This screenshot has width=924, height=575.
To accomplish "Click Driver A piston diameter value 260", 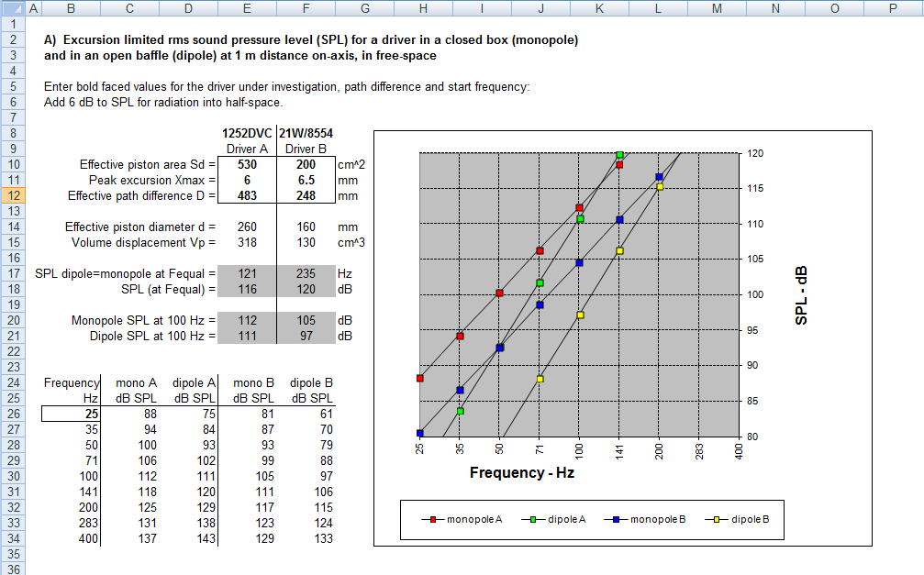I will tap(247, 227).
